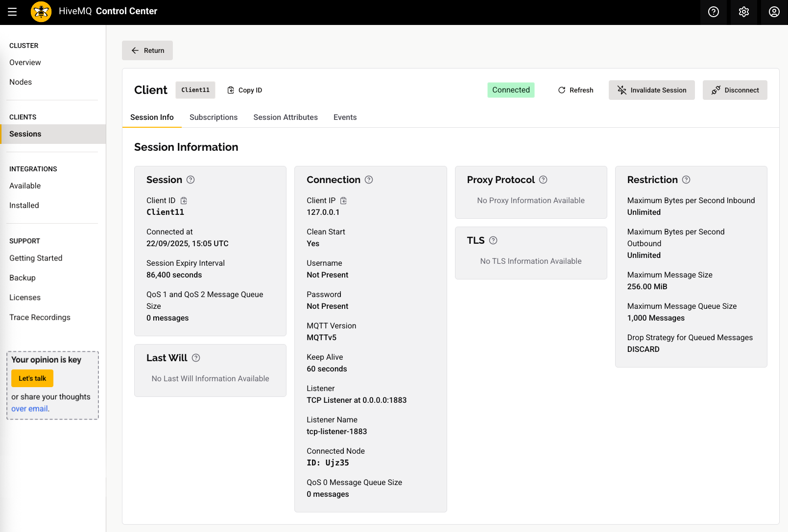Click the help icon next to Connection heading

(x=369, y=180)
